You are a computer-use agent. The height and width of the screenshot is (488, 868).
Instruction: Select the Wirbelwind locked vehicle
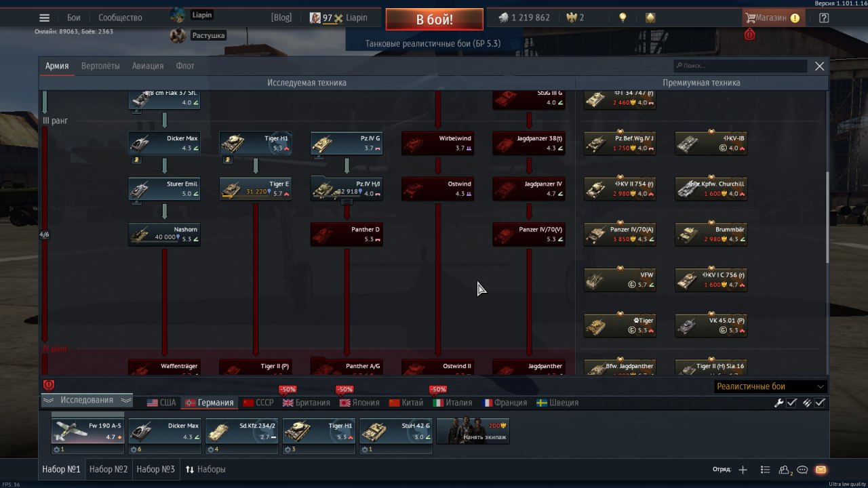click(x=437, y=143)
